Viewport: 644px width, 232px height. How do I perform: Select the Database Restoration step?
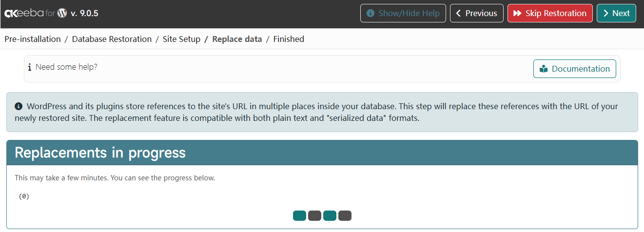pyautogui.click(x=112, y=39)
